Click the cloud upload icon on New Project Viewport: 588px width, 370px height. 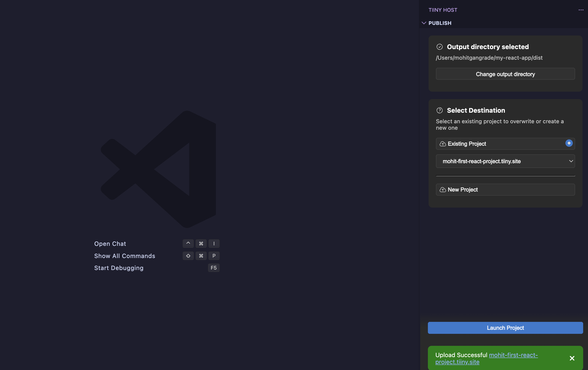pyautogui.click(x=443, y=190)
